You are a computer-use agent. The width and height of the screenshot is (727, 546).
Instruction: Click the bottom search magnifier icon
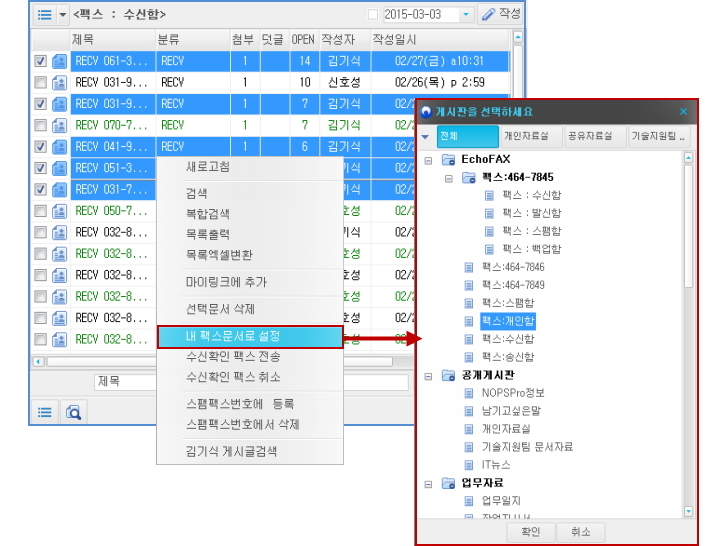[73, 412]
